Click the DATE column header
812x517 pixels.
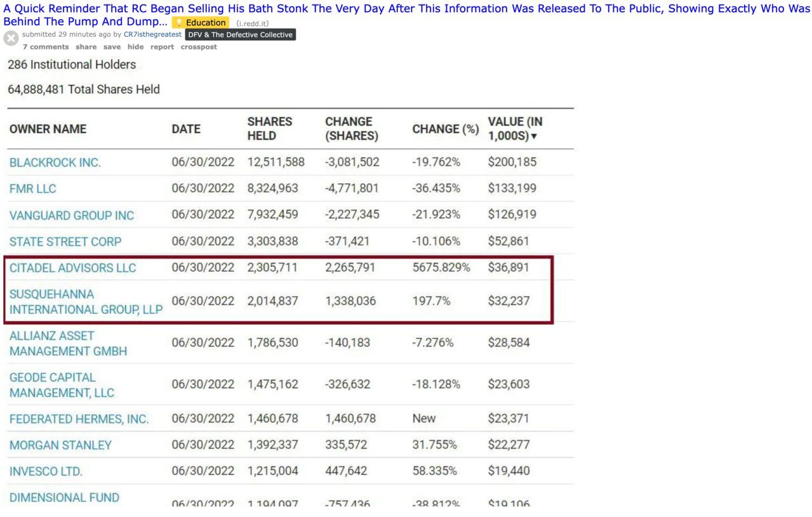pos(186,129)
